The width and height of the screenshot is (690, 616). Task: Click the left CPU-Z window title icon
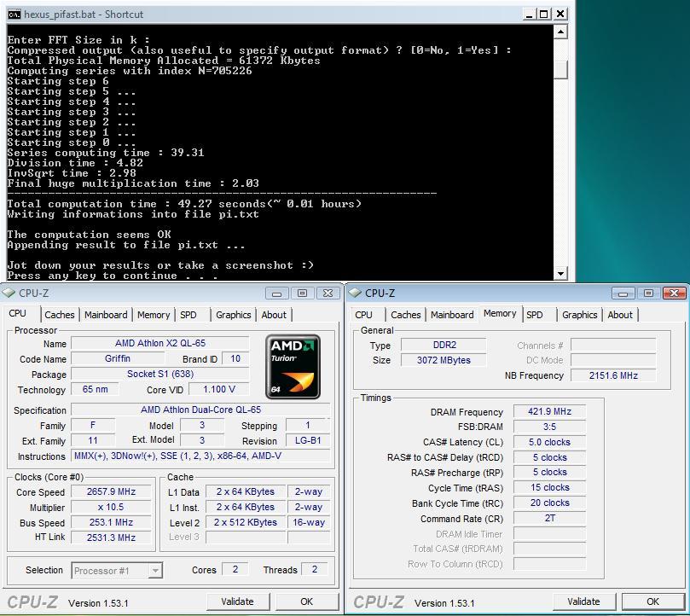pyautogui.click(x=9, y=293)
